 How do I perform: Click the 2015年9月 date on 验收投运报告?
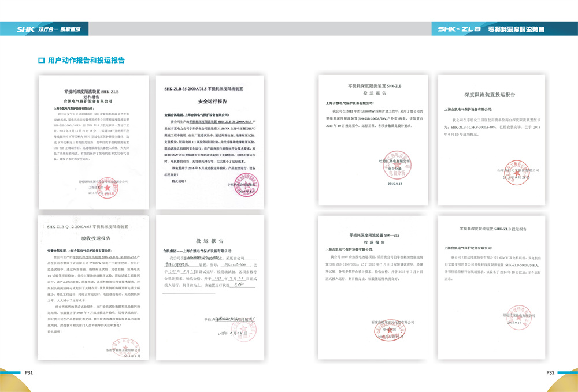coord(132,356)
